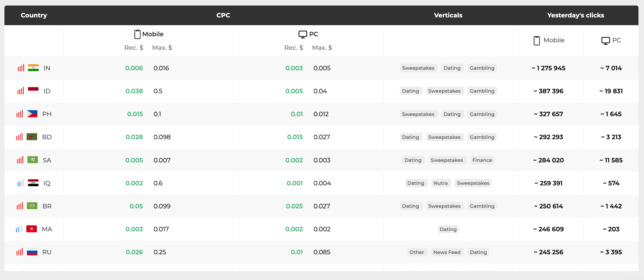Select the Country column header
Viewport: 644px width, 280px height.
[34, 15]
